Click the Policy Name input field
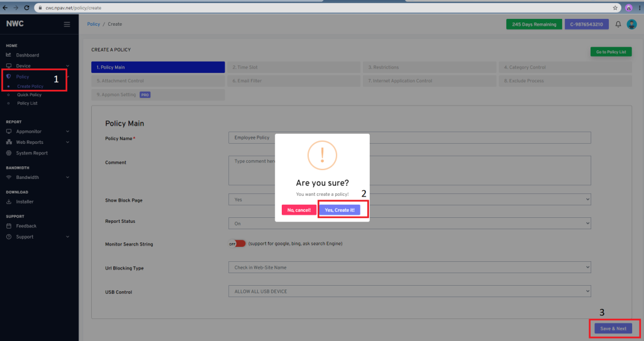The height and width of the screenshot is (341, 644). coord(409,138)
